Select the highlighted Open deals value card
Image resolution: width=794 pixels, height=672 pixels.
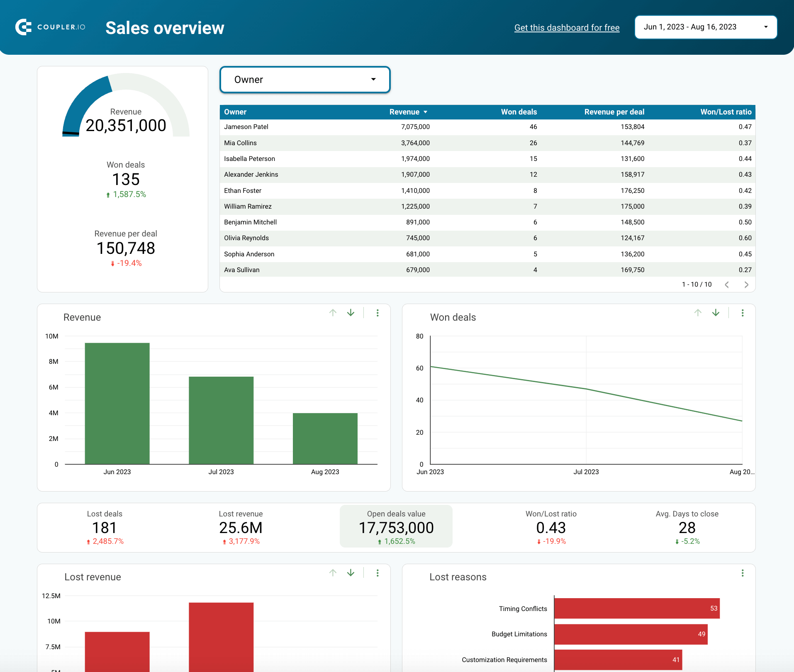tap(396, 526)
